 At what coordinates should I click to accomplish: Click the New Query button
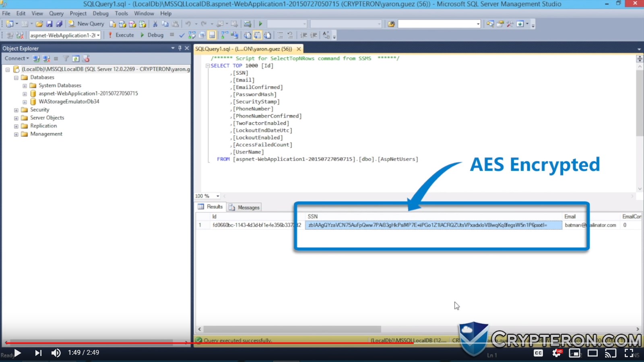coord(86,24)
